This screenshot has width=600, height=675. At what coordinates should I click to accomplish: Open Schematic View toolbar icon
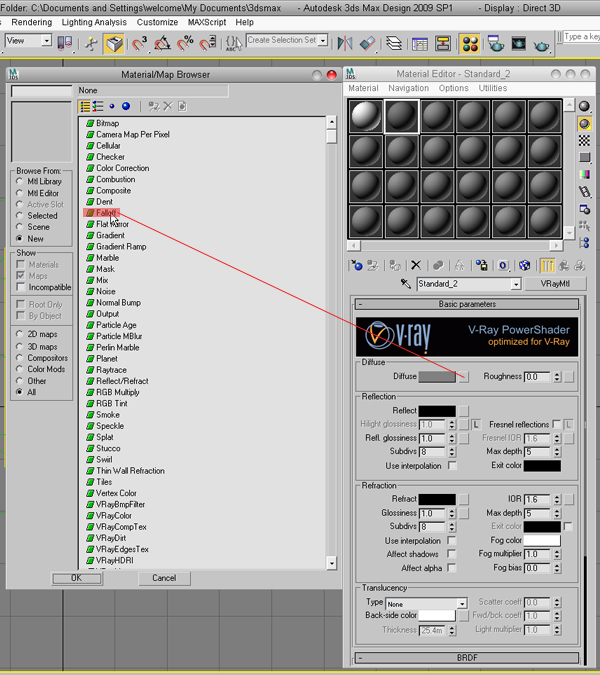pos(443,43)
